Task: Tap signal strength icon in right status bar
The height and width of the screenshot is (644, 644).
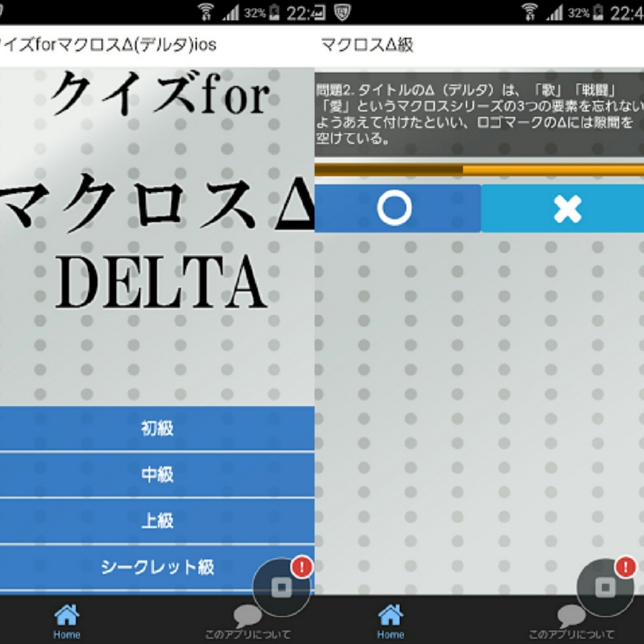Action: [x=555, y=12]
